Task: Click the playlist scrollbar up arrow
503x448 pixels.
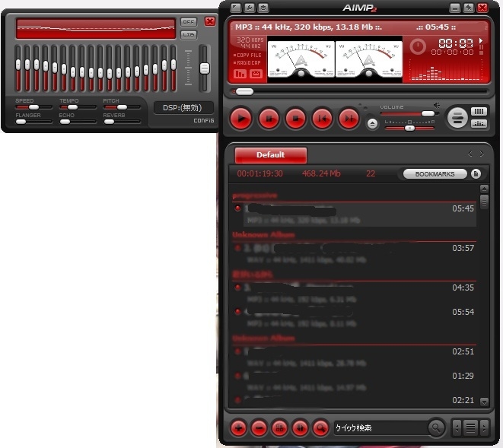Action: click(484, 189)
